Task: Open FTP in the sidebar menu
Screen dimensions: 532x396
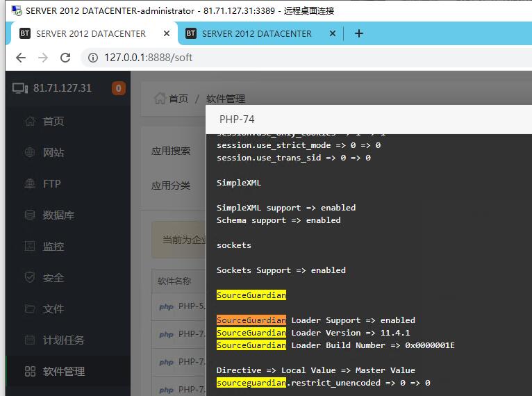Action: [x=52, y=183]
